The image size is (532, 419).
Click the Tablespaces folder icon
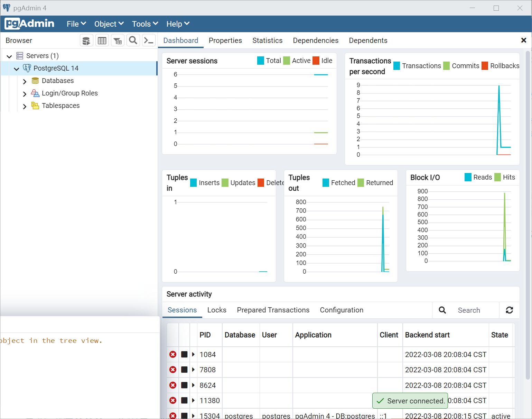click(x=35, y=106)
